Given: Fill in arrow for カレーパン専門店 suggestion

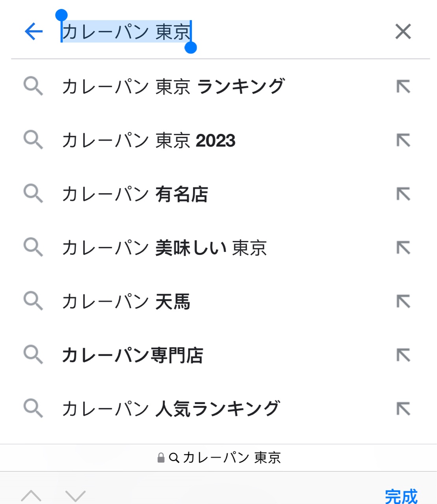Looking at the screenshot, I should tap(403, 355).
